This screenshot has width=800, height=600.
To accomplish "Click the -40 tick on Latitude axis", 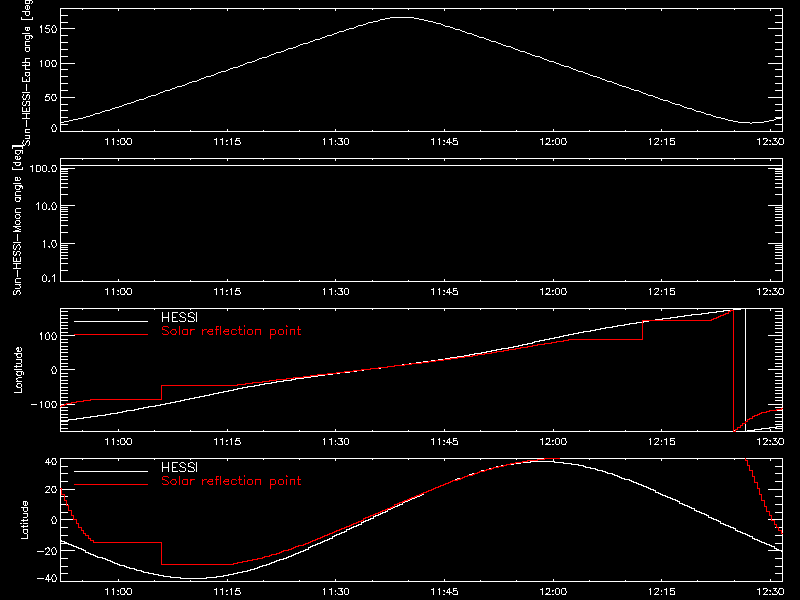I will [x=47, y=578].
